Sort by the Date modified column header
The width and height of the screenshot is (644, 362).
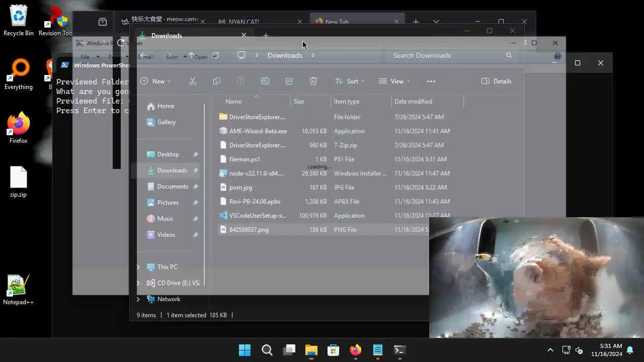[x=427, y=101]
